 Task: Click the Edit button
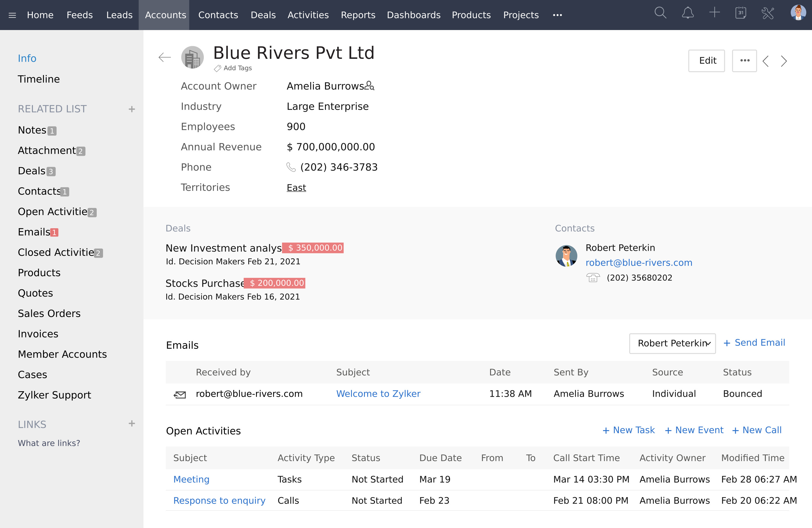click(x=707, y=61)
